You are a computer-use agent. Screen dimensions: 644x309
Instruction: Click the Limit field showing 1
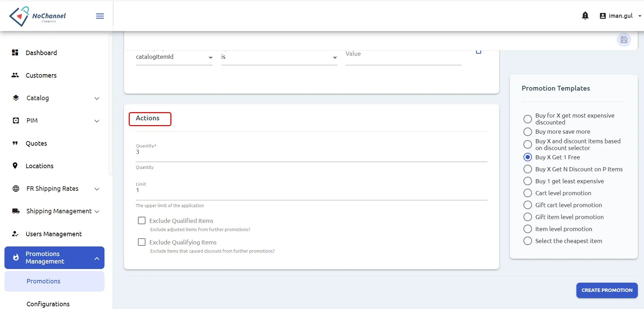click(311, 190)
